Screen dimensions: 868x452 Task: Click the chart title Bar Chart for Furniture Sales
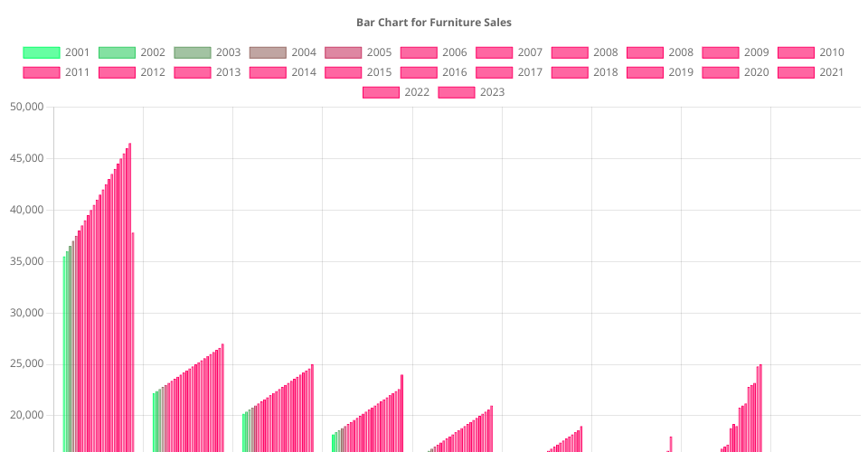(434, 22)
